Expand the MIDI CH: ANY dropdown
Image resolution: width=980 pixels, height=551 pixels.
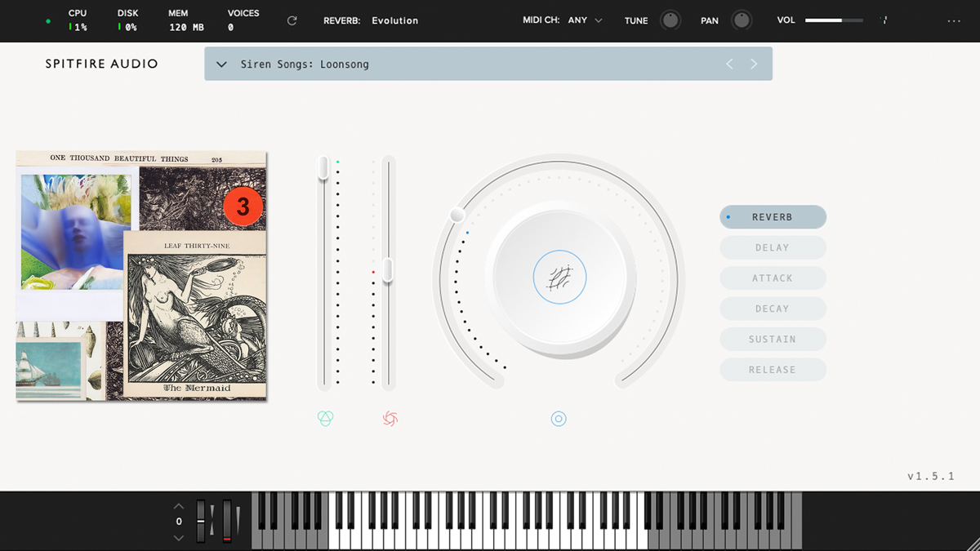click(x=583, y=20)
